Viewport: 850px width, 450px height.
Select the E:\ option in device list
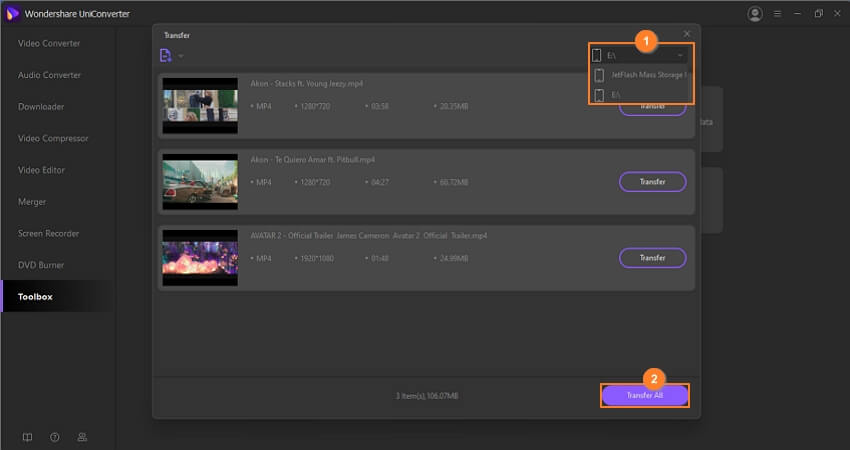tap(640, 95)
